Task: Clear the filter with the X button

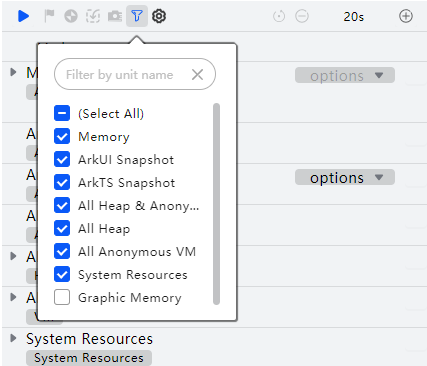Action: [197, 75]
